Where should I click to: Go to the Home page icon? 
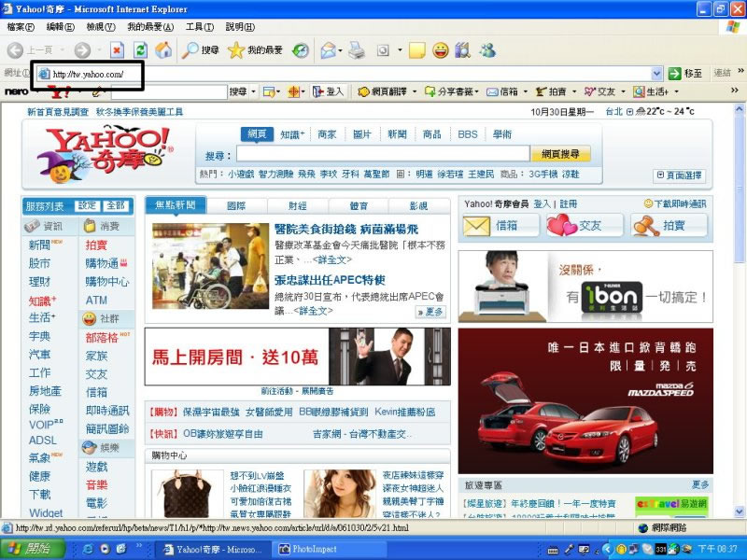tap(163, 49)
